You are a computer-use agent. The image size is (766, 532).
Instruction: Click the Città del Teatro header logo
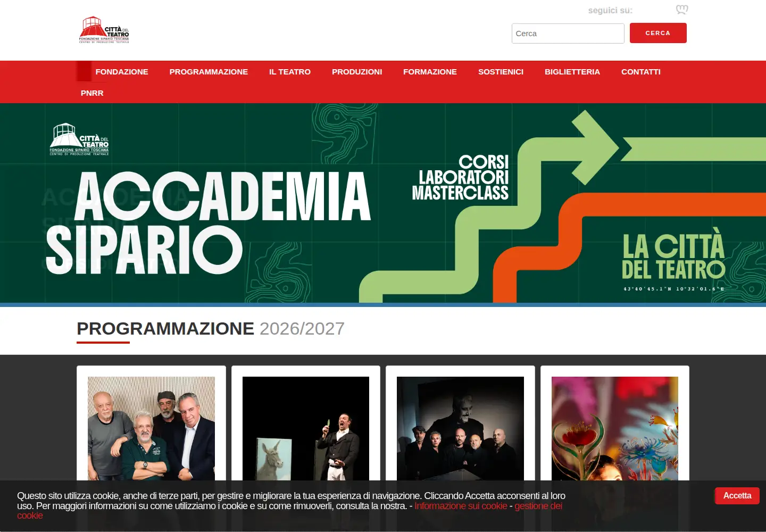tap(104, 30)
